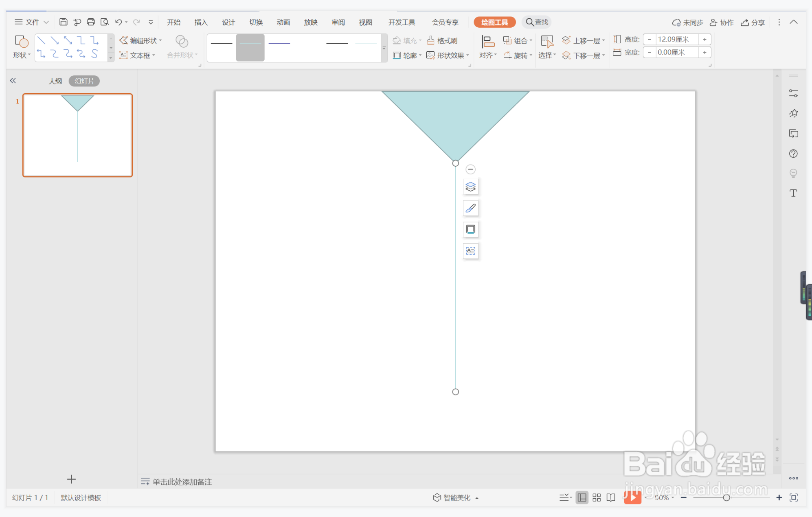Image resolution: width=812 pixels, height=517 pixels.
Task: Select the elbow connector line shape
Action: [x=81, y=40]
